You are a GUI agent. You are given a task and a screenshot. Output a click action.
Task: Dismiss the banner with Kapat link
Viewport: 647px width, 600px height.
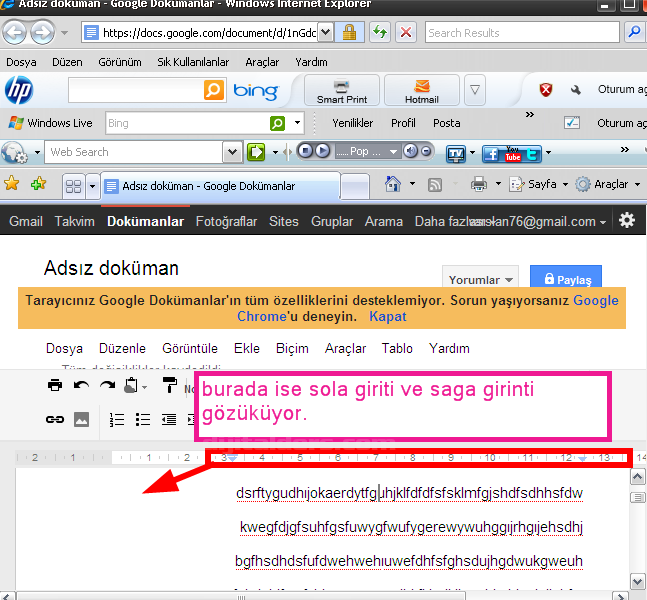point(387,316)
